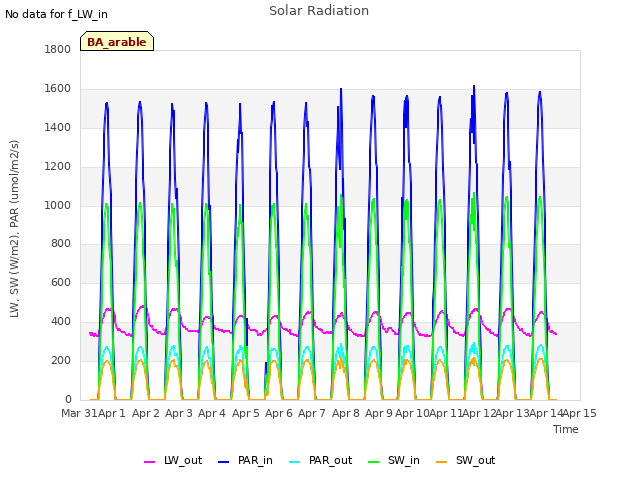The image size is (640, 480).
Task: Click the Apr 2 x-axis tick label
Action: (146, 413)
